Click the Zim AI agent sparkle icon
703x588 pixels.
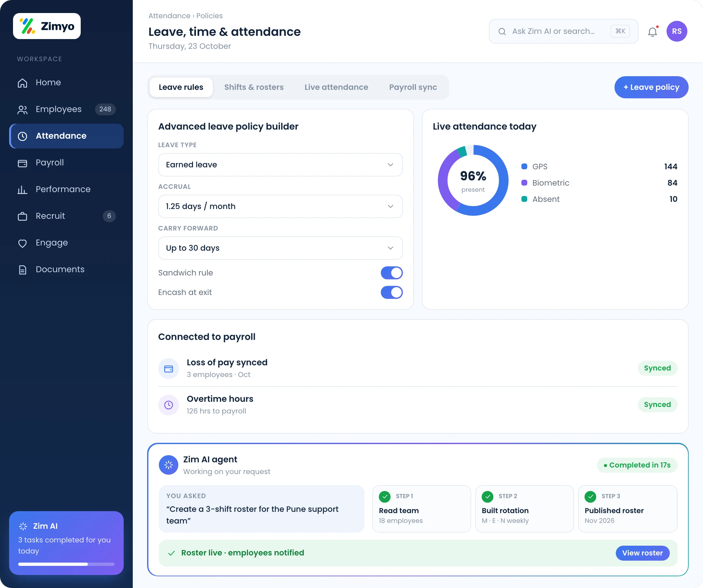point(168,465)
